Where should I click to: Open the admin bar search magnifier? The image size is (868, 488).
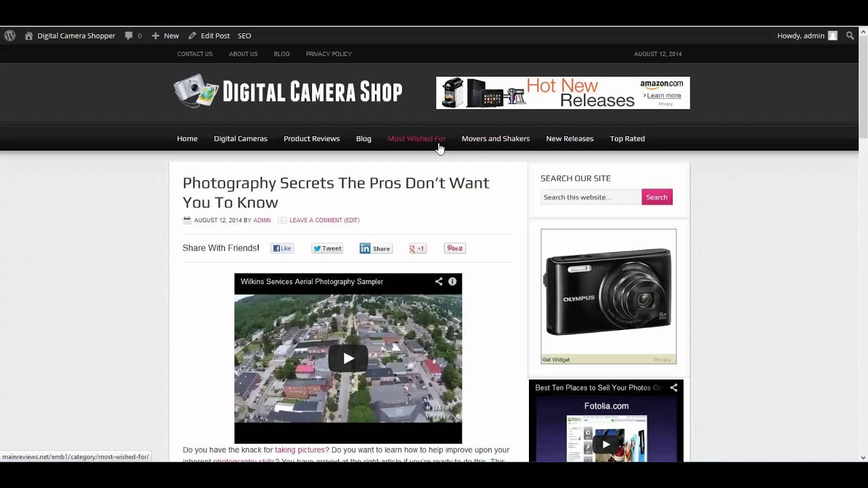pos(850,36)
